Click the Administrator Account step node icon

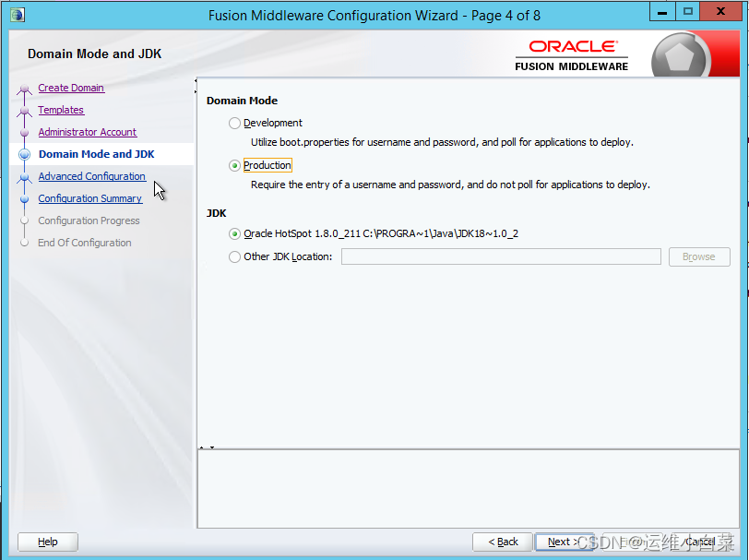pos(24,132)
